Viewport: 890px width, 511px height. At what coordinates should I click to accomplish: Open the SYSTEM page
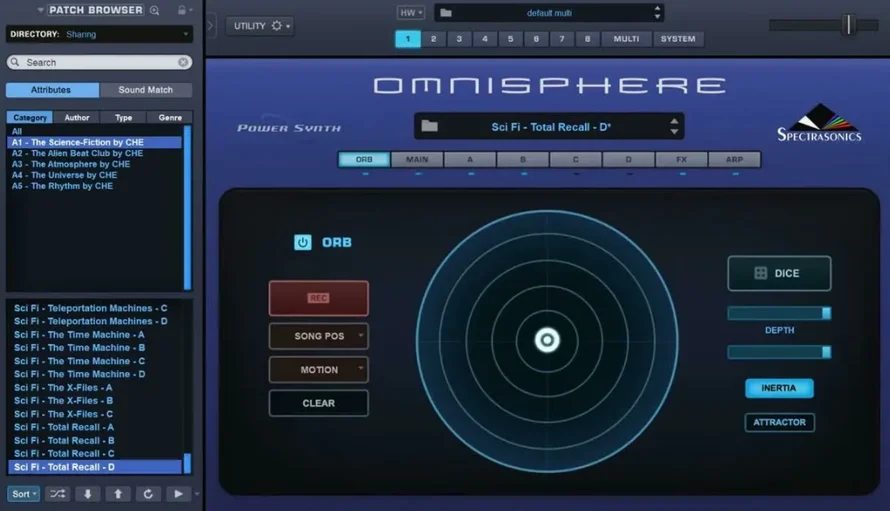point(678,39)
